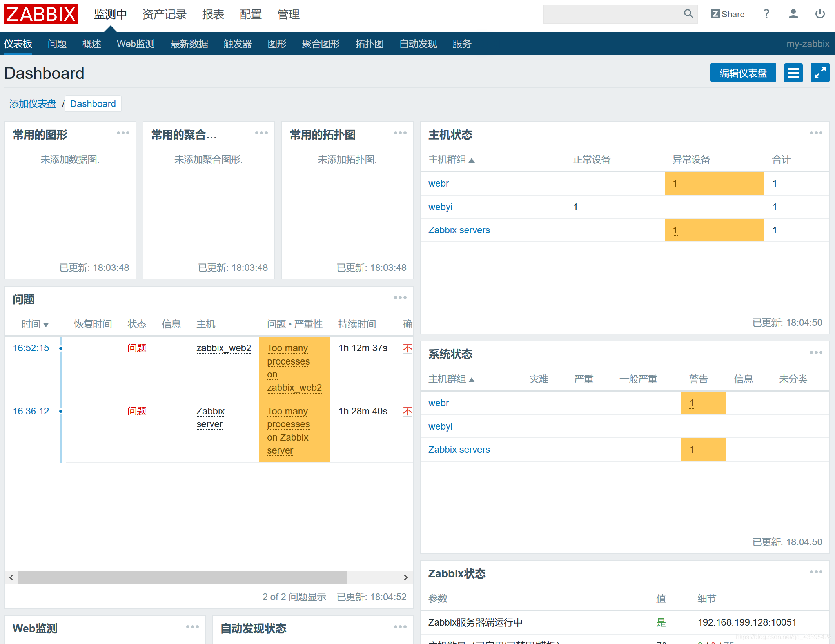This screenshot has width=835, height=644.
Task: Open options menu of 主机状态 widget
Action: point(816,133)
